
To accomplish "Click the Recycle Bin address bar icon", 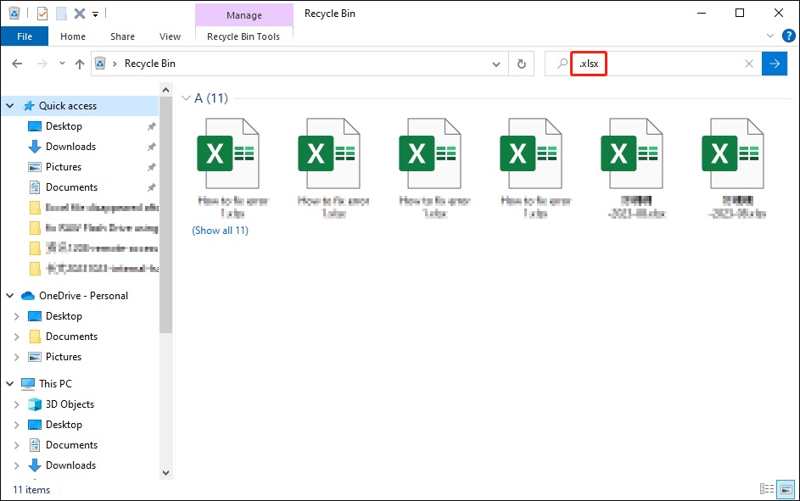I will pos(101,63).
